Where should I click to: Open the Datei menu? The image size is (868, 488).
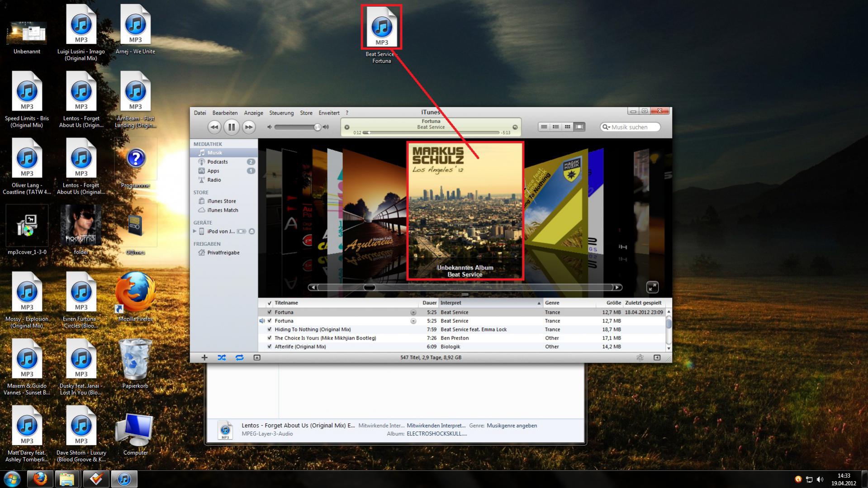(x=200, y=113)
